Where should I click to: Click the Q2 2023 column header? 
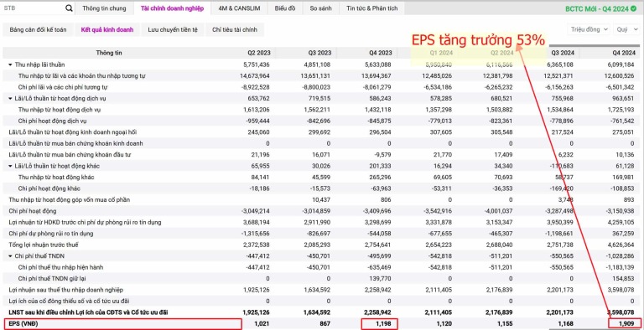pyautogui.click(x=258, y=53)
